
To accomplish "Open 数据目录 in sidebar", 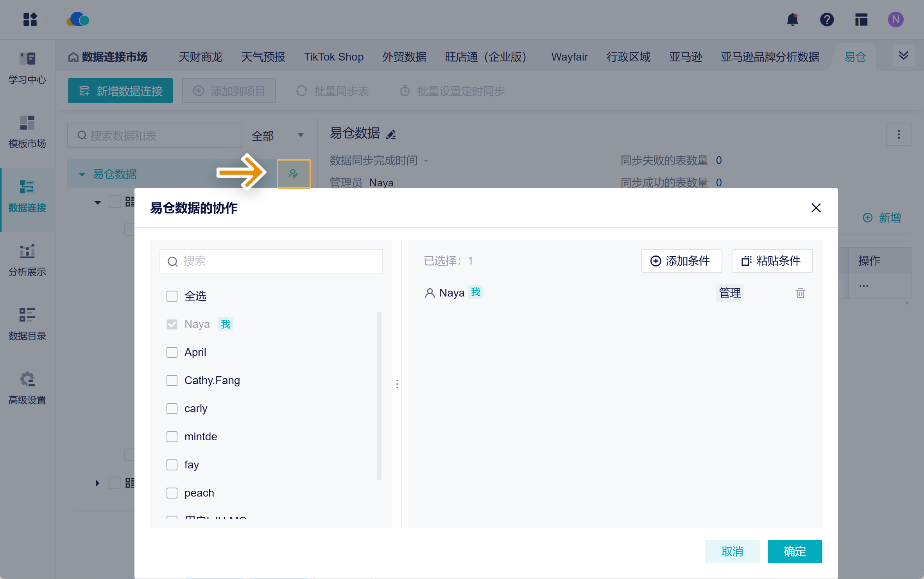I will pos(27,325).
